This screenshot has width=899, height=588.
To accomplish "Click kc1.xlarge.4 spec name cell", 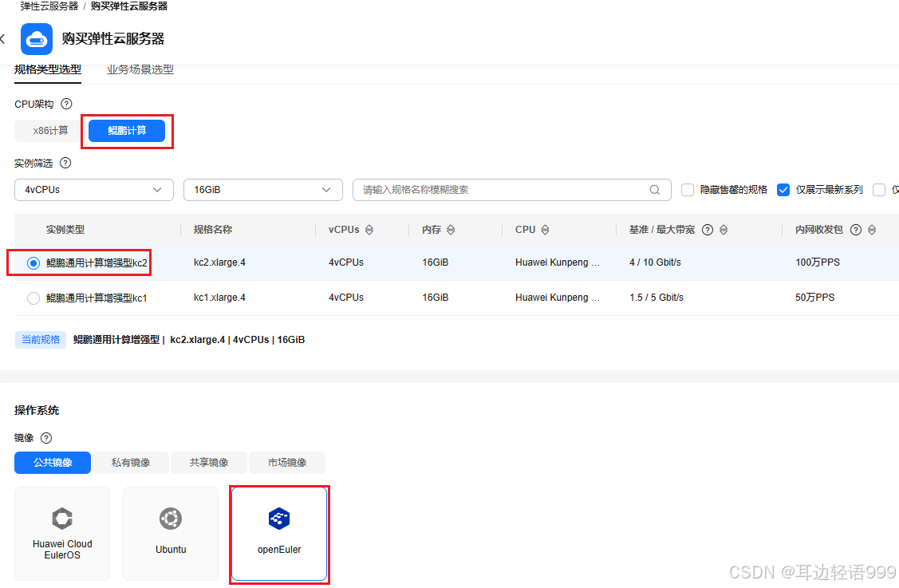I will pos(219,297).
